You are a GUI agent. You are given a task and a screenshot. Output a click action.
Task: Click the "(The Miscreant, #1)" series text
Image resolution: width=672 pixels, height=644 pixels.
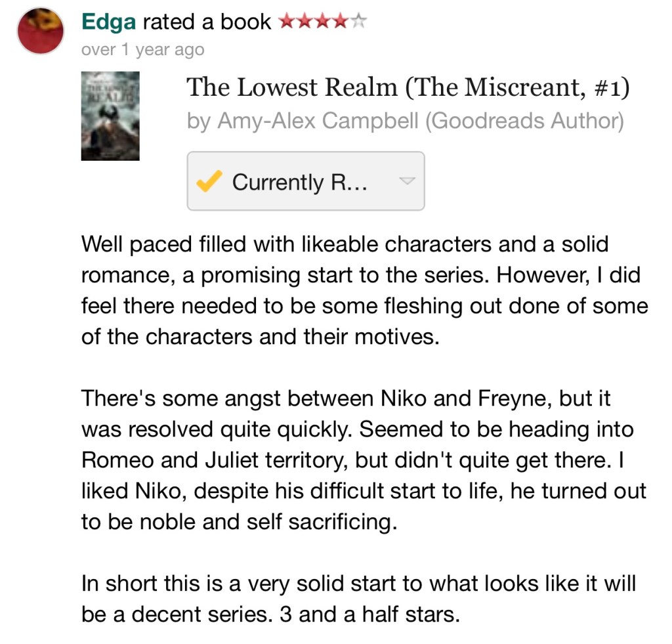pyautogui.click(x=518, y=88)
